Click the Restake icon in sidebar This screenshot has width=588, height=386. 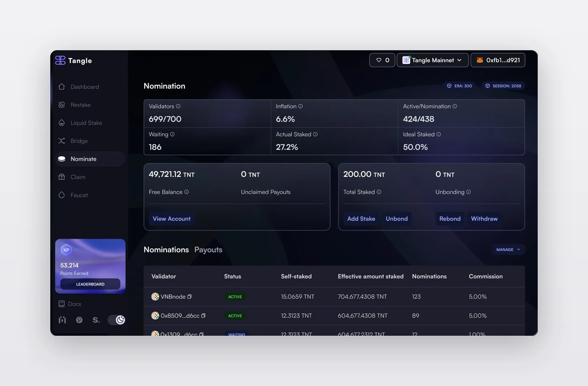point(61,105)
